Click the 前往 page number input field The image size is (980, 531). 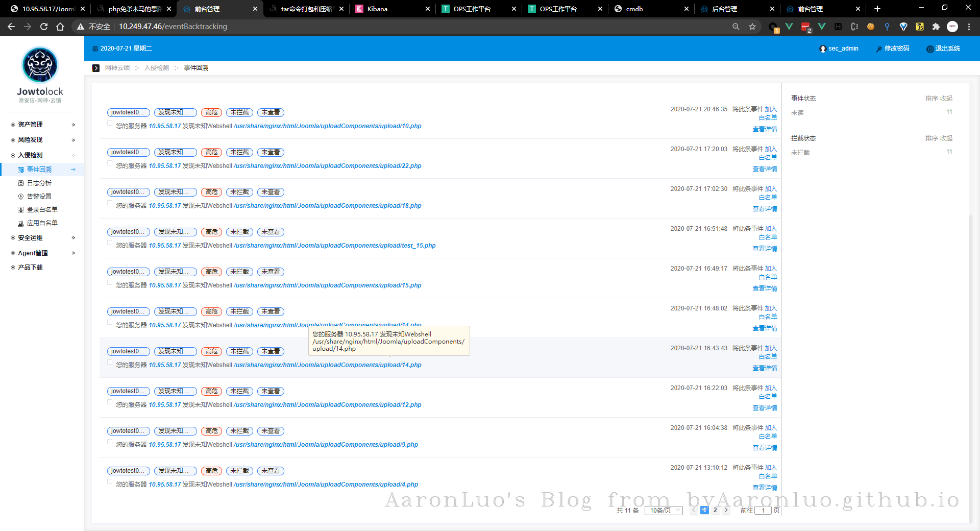tap(763, 511)
